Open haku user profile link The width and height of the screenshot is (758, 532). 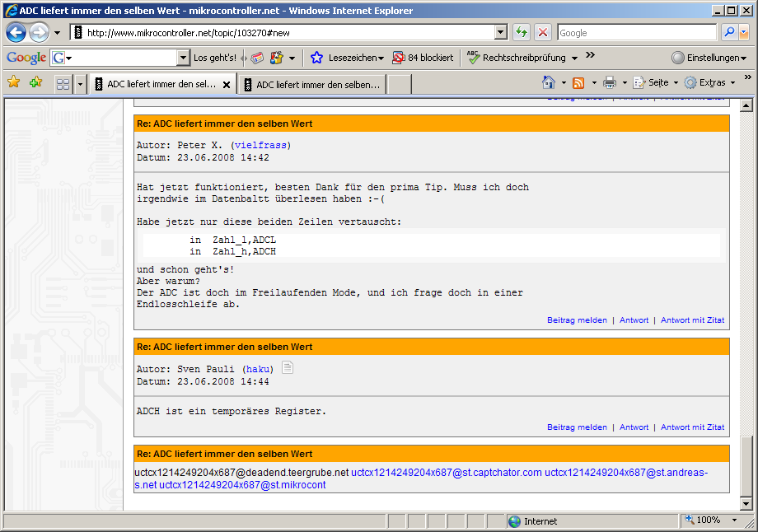pos(258,369)
